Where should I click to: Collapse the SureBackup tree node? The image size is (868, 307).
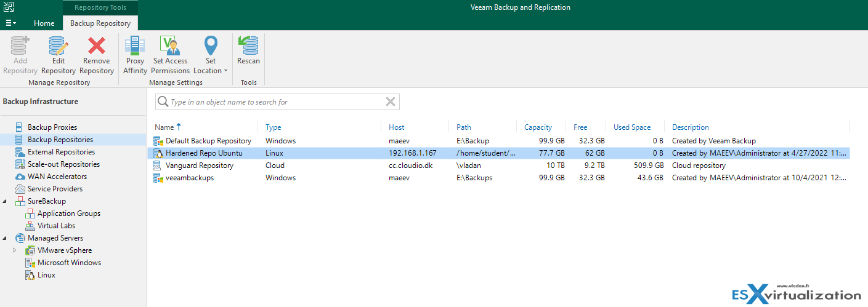[5, 201]
